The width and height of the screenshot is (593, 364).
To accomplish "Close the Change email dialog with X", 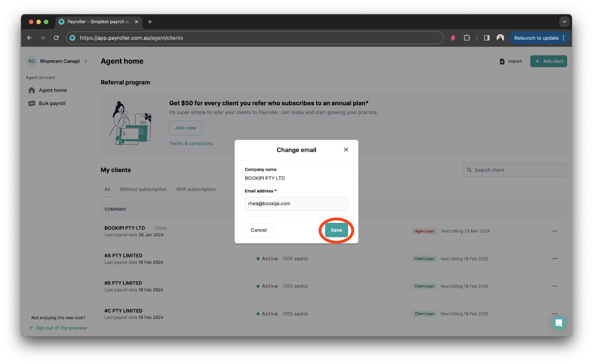I will (x=346, y=150).
